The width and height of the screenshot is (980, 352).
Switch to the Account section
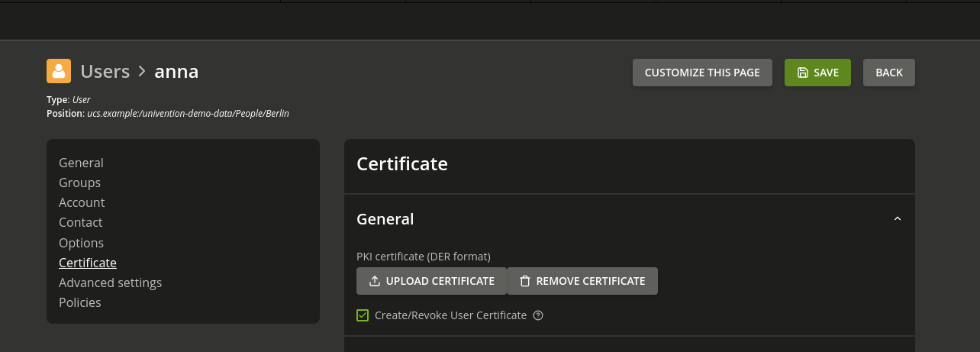[82, 202]
